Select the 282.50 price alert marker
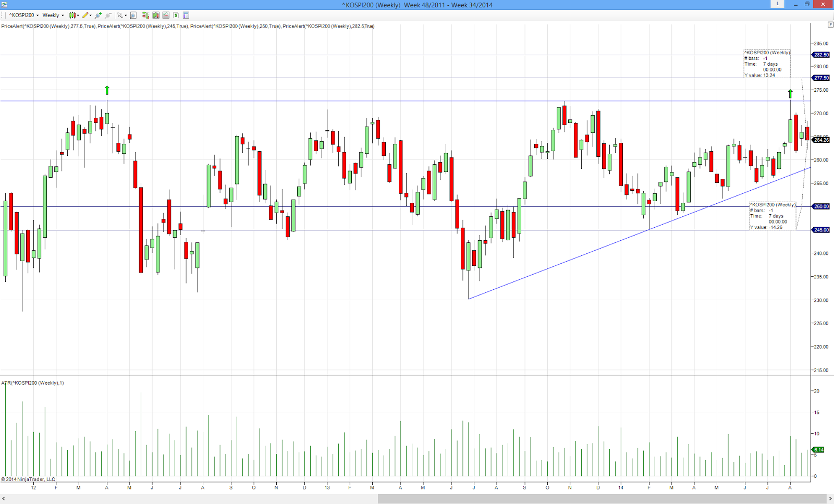834x504 pixels. click(821, 55)
